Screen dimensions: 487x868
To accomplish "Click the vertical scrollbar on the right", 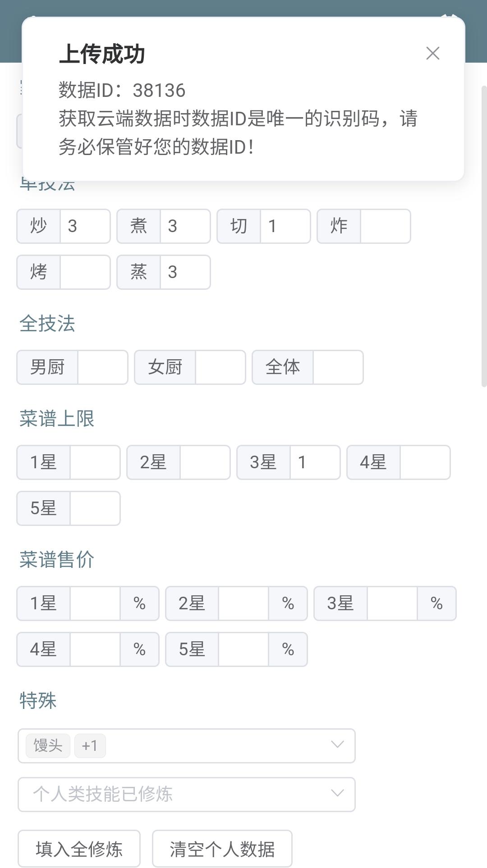I will click(484, 234).
